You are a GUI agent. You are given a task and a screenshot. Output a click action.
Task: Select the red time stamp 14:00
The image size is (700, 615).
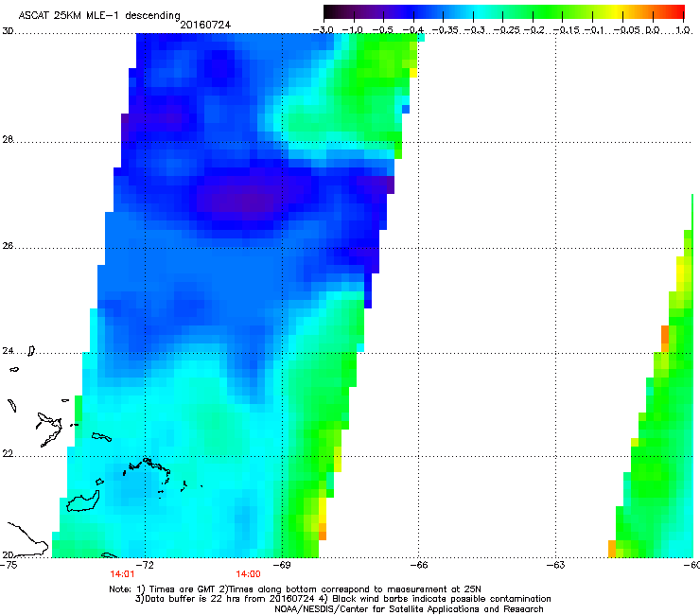[248, 574]
